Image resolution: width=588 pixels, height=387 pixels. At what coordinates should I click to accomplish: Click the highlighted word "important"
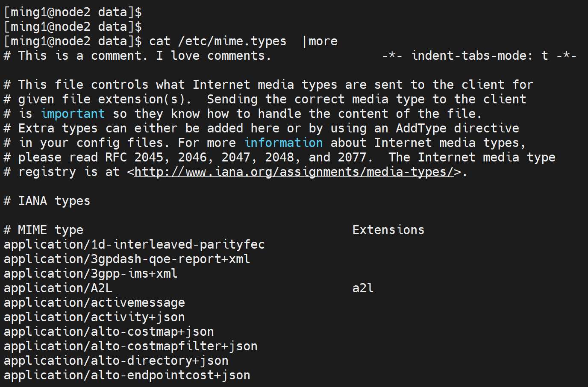click(73, 114)
